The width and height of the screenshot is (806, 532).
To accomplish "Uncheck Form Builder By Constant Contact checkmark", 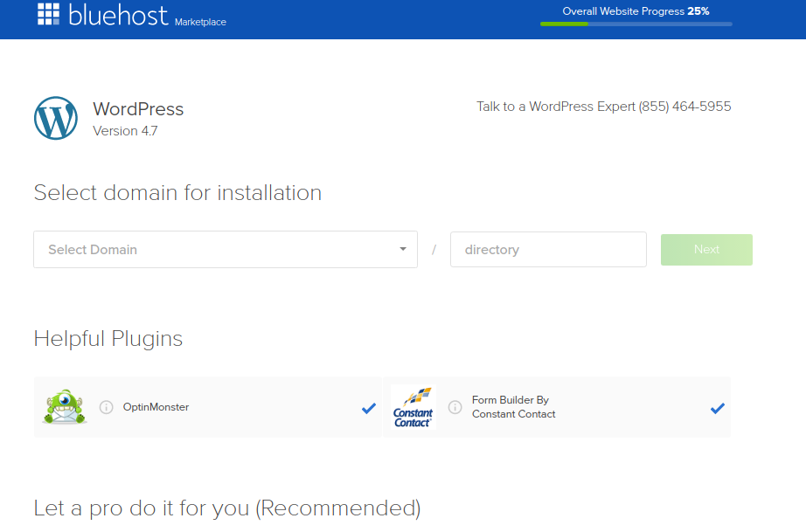I will click(x=718, y=408).
